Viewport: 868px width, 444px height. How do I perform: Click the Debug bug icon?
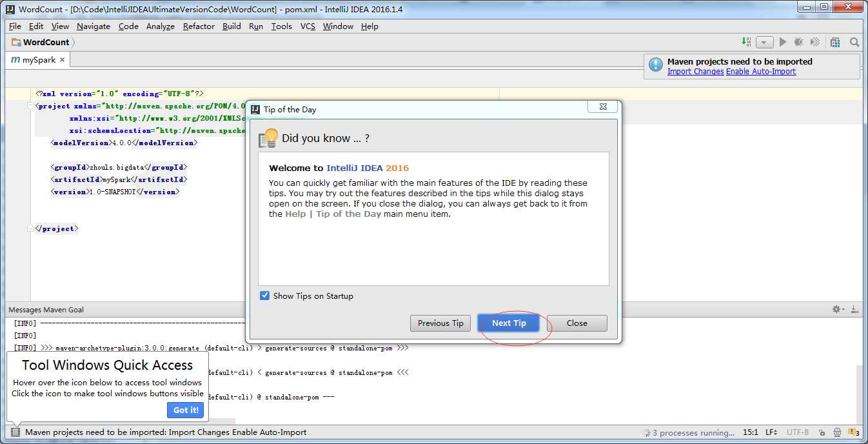pyautogui.click(x=798, y=42)
